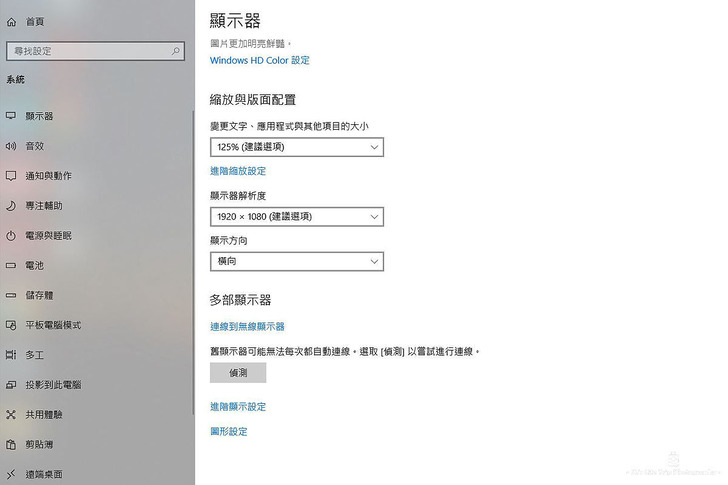Click the multitasking icon beside 多工
728x485 pixels.
click(x=11, y=355)
